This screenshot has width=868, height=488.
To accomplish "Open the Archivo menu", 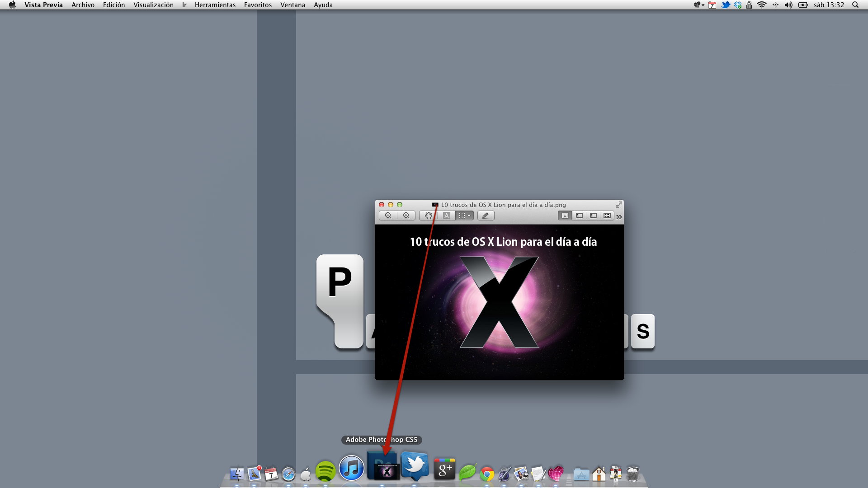I will click(x=83, y=5).
